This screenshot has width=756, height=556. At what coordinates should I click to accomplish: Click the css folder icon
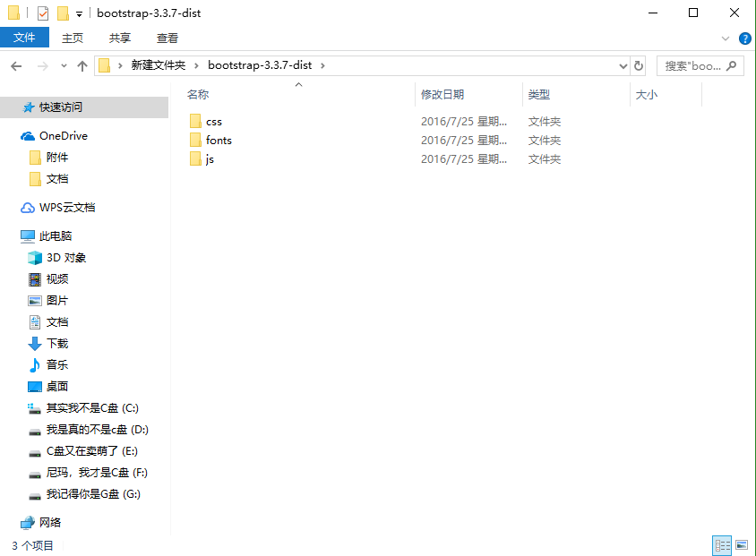195,121
